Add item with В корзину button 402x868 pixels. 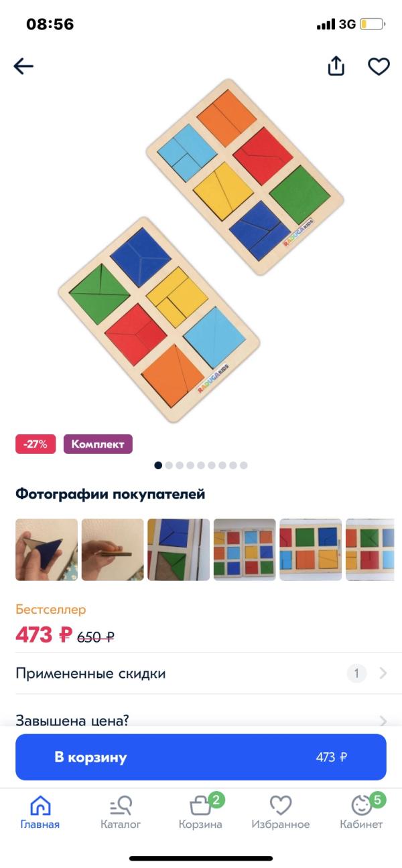[x=201, y=757]
